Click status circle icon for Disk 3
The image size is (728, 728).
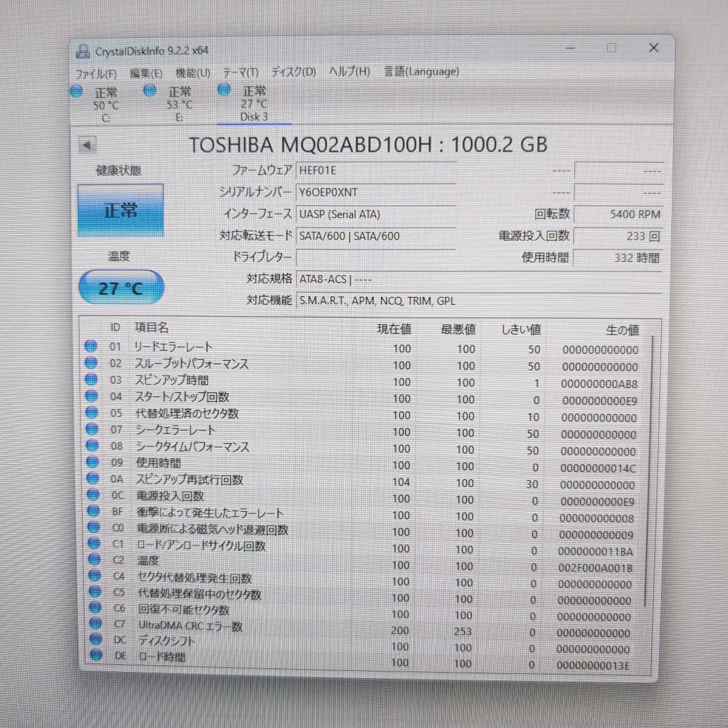point(224,90)
